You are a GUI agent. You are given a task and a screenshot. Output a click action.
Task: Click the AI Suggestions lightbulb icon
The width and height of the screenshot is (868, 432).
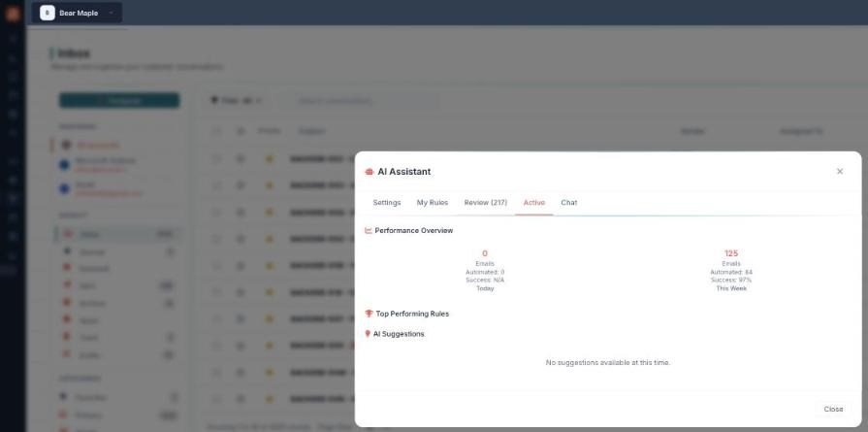click(368, 334)
